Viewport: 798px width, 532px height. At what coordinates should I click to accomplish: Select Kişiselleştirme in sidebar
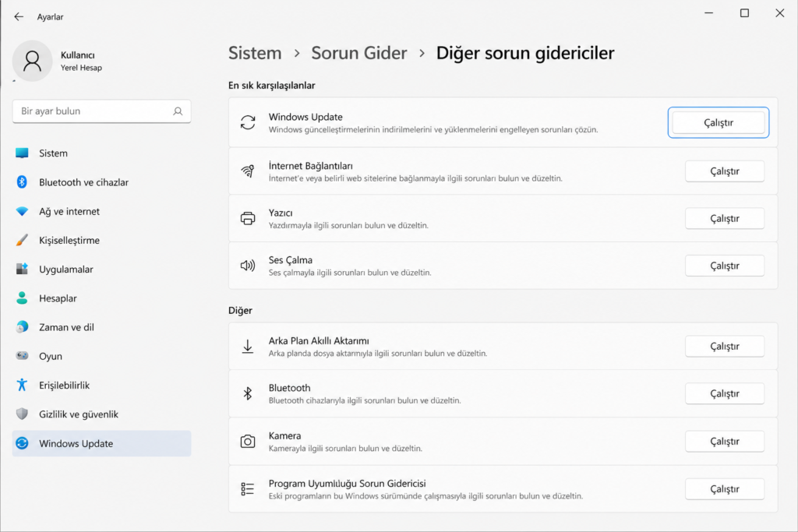pyautogui.click(x=102, y=240)
